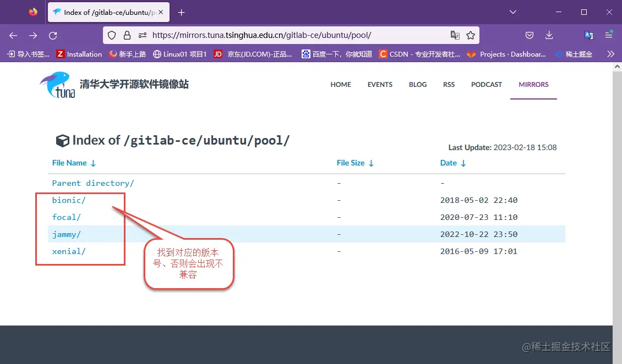Open the 京东(JD.COM) bookmark
This screenshot has width=622, height=364.
(253, 54)
